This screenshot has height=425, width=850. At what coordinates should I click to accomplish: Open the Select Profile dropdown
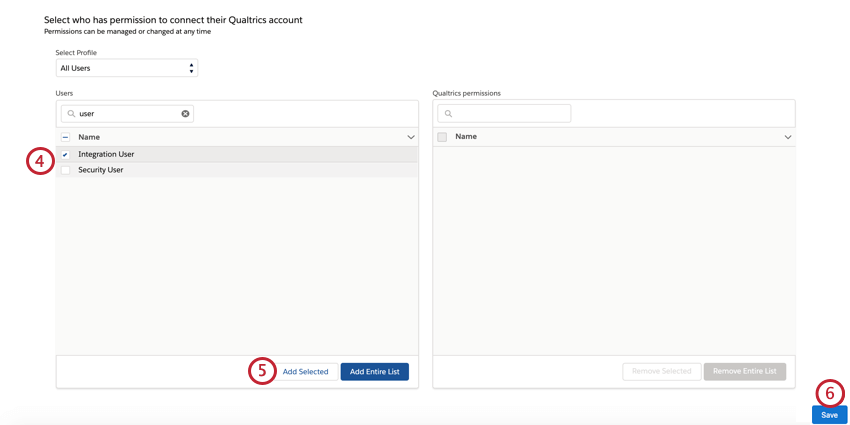[126, 68]
